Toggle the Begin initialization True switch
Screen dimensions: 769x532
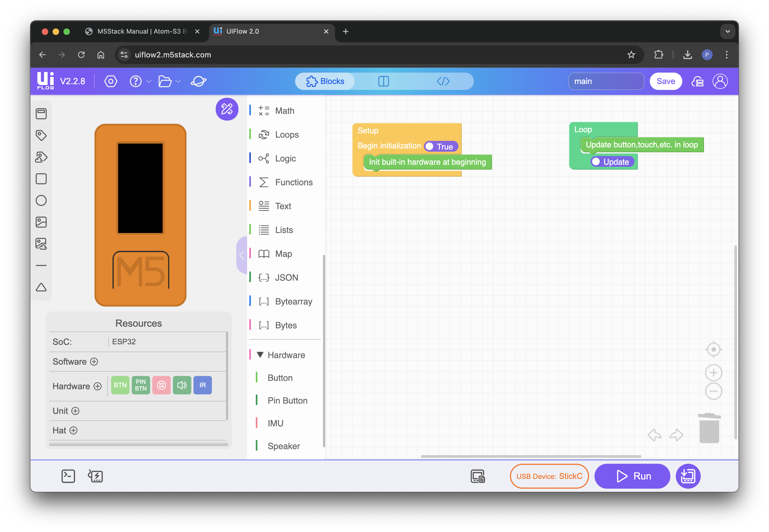(x=441, y=146)
